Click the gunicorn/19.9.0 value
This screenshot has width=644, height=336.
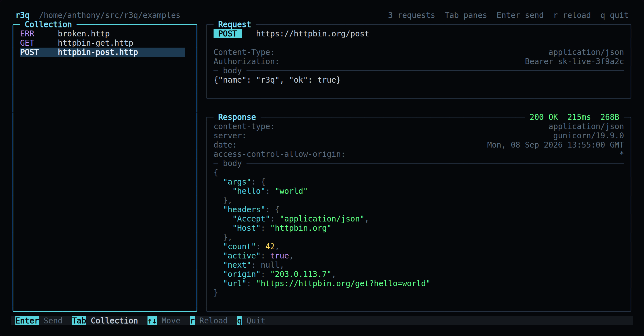(x=588, y=136)
